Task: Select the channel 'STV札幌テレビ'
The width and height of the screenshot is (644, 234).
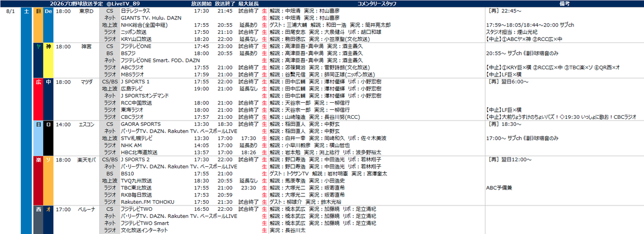Action: (138, 138)
